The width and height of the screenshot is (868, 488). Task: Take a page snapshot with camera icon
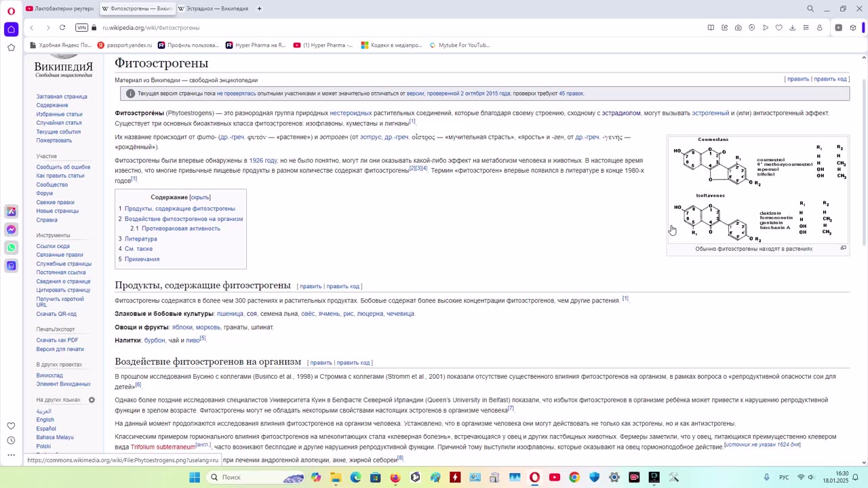coord(738,28)
